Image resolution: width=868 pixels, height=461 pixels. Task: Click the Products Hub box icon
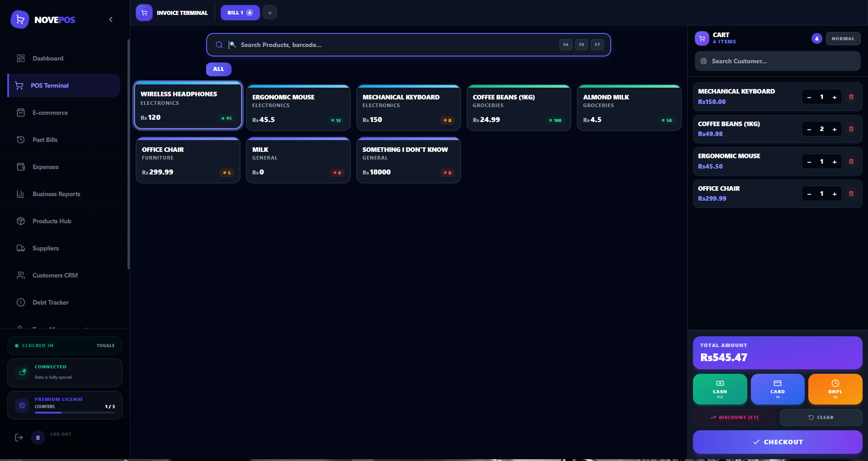21,221
